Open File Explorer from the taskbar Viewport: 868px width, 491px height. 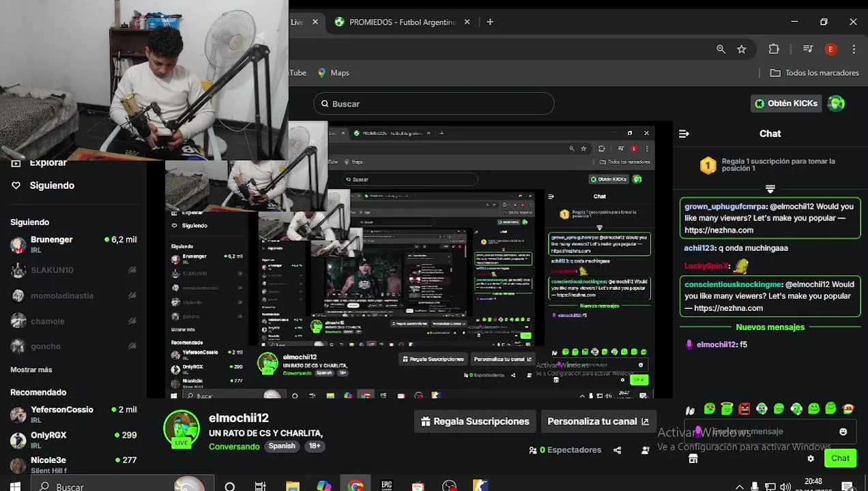(293, 486)
